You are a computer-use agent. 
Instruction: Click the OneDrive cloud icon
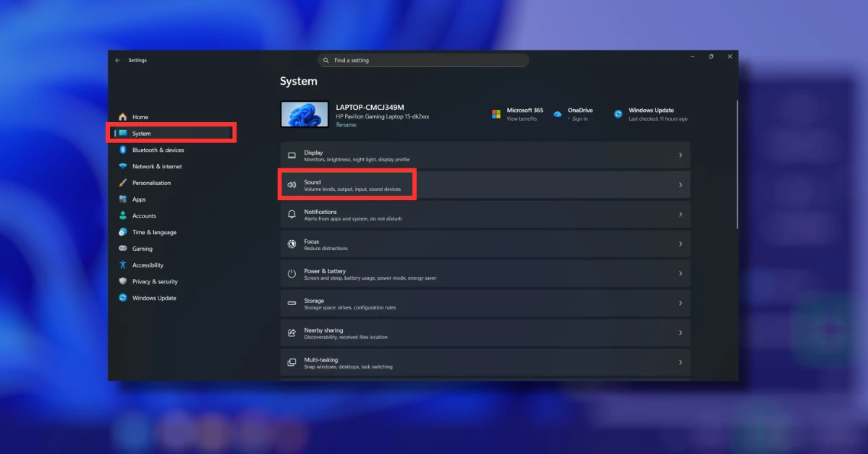(557, 113)
